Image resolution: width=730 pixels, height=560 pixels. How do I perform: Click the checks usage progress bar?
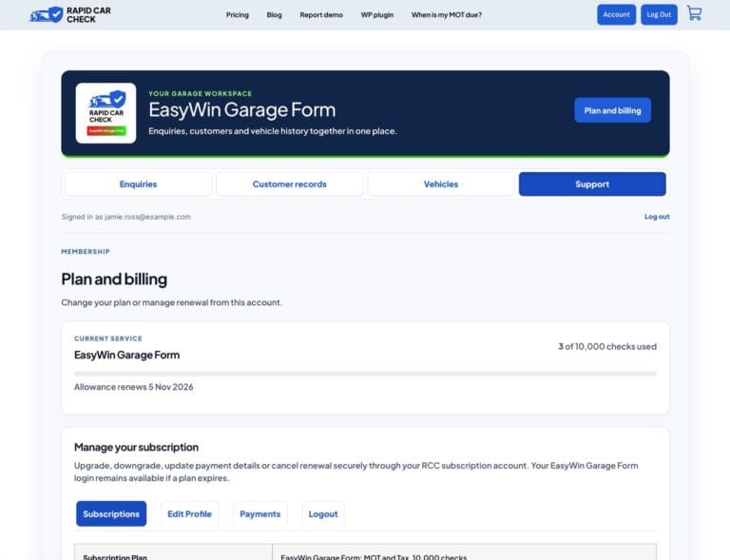point(365,374)
